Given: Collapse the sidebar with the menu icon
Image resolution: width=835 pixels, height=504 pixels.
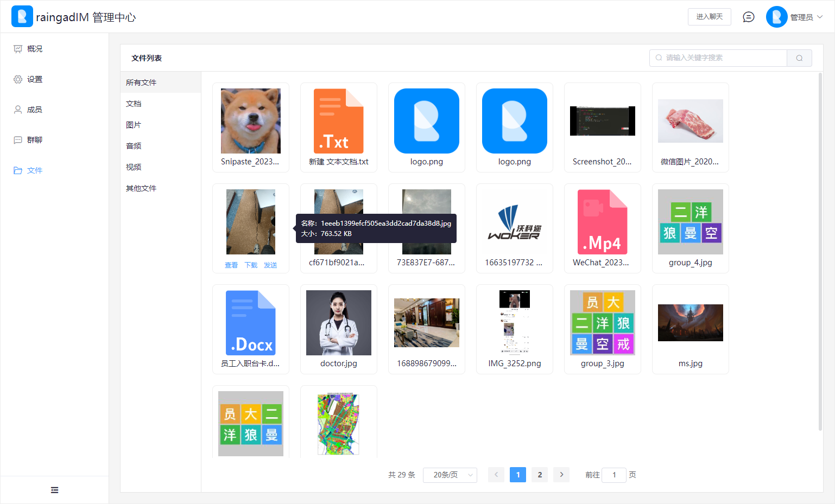Looking at the screenshot, I should (54, 490).
